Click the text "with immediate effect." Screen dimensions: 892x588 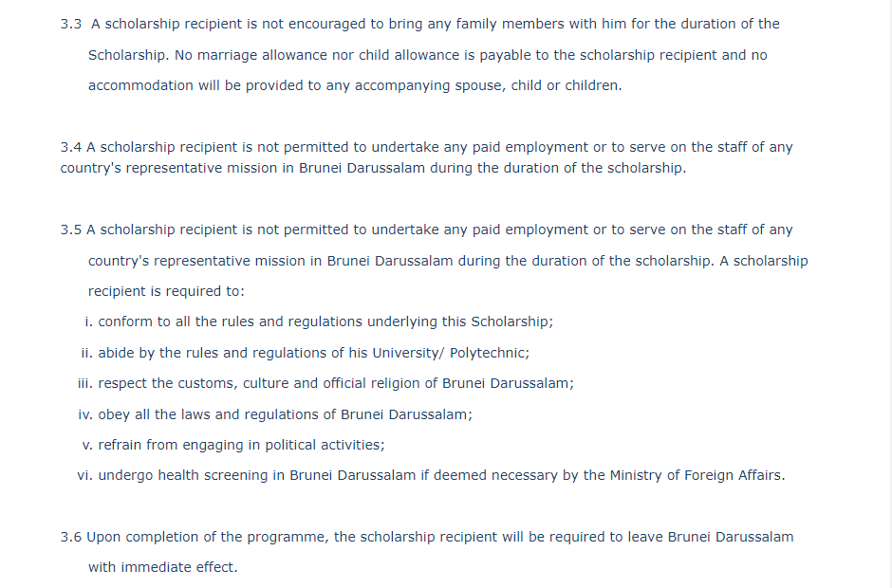click(162, 567)
